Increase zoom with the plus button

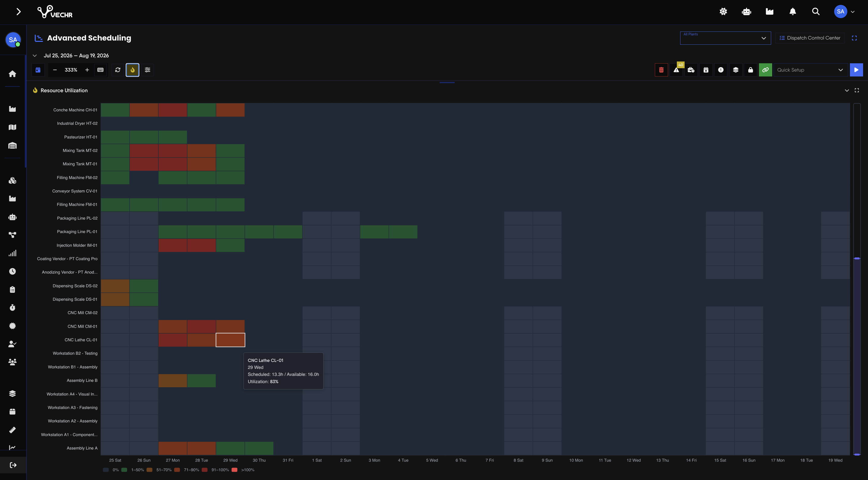[x=87, y=70]
